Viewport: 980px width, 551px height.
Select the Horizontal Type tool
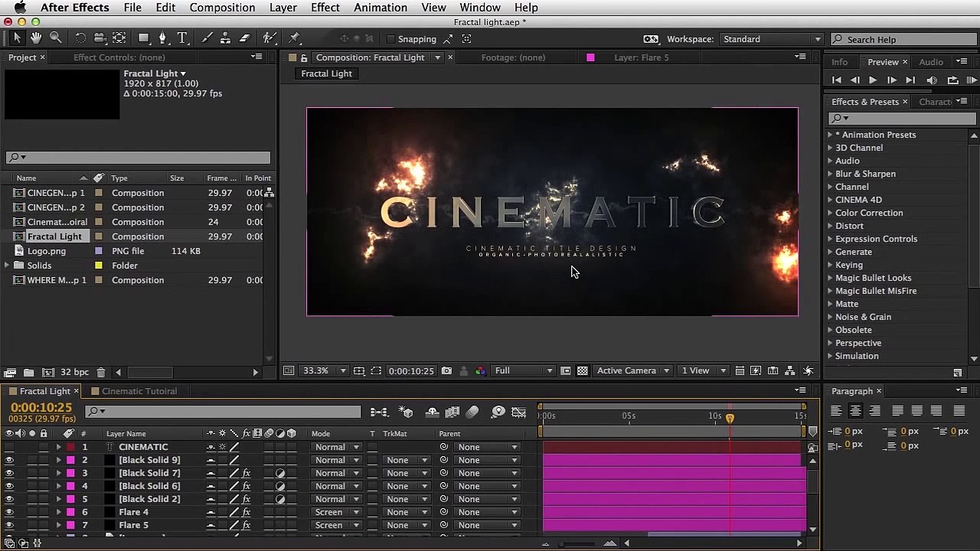(x=182, y=37)
